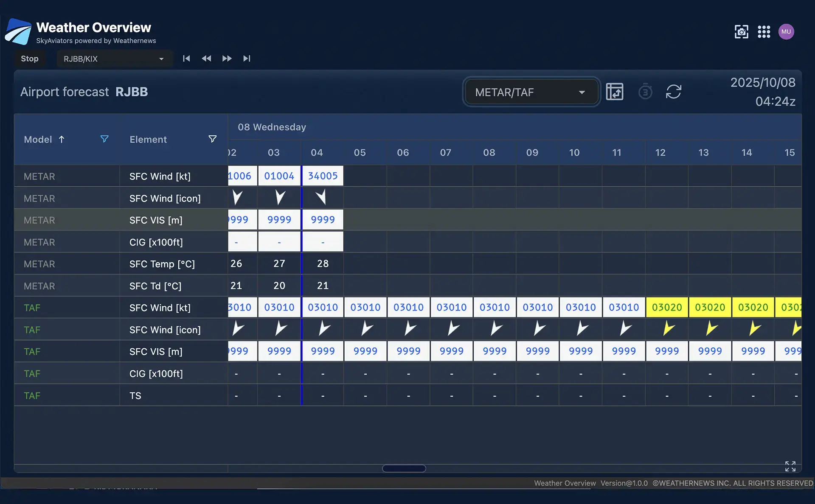Click the fast forward button

[x=227, y=59]
